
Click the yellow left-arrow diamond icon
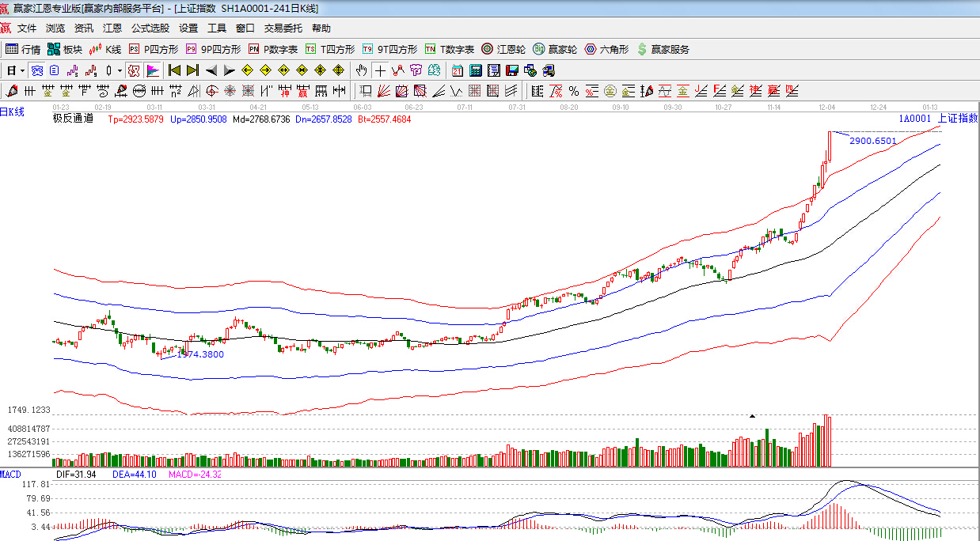pyautogui.click(x=248, y=70)
